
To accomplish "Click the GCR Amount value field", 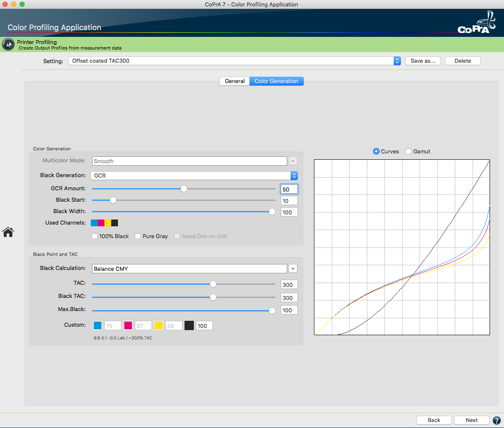I will [289, 189].
